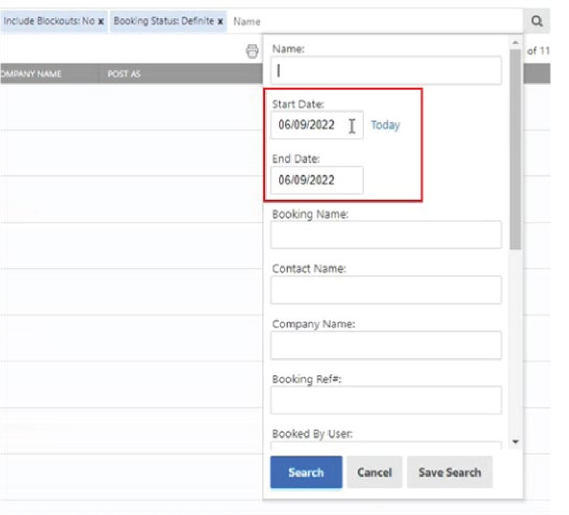Remove the Booking Status: Definite filter
The image size is (569, 515).
point(220,21)
